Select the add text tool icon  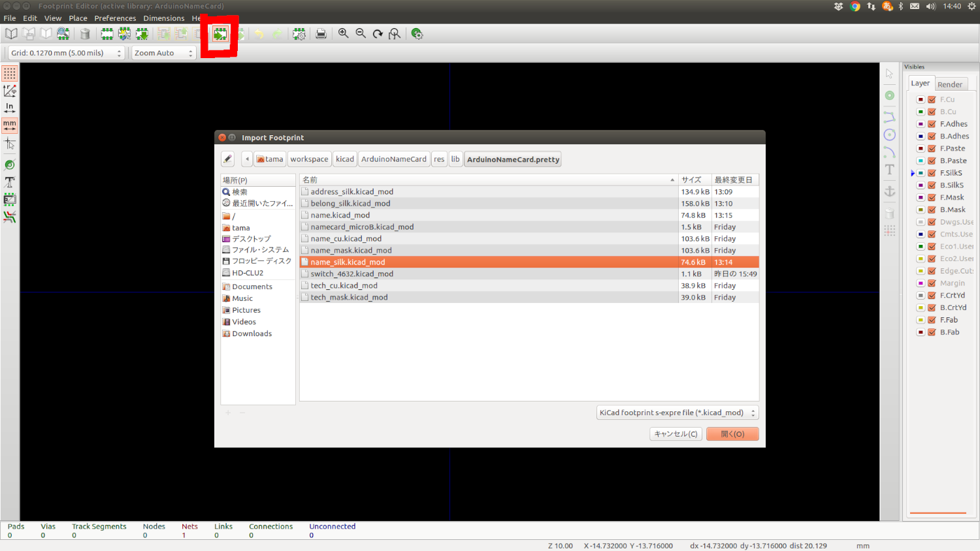click(x=890, y=170)
